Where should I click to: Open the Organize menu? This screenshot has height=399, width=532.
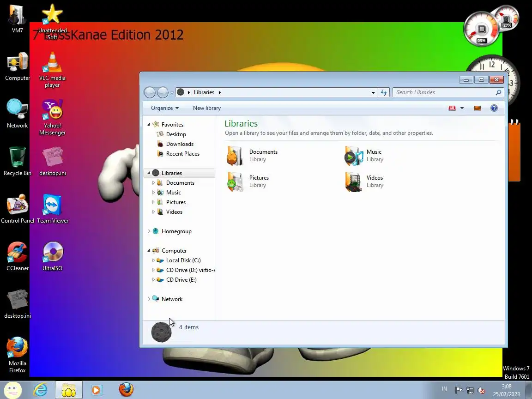pos(165,108)
